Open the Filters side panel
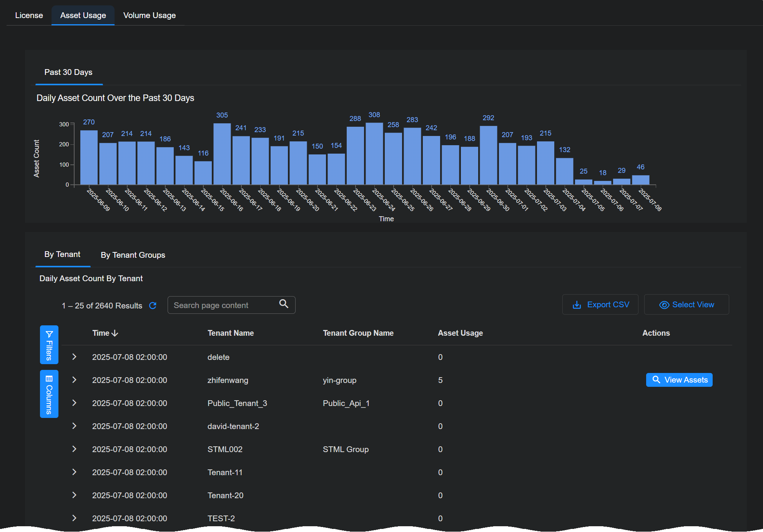 tap(49, 345)
